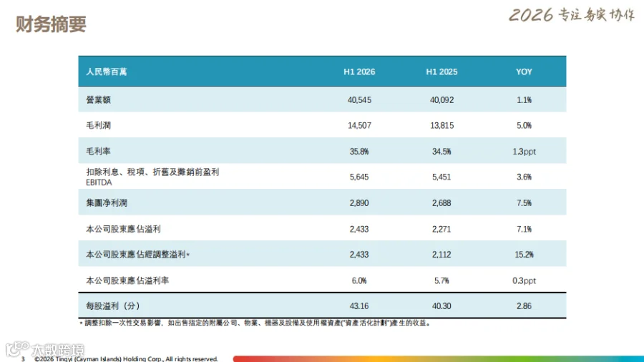The image size is (644, 362).
Task: Select the 40,545 revenue value
Action: click(359, 100)
